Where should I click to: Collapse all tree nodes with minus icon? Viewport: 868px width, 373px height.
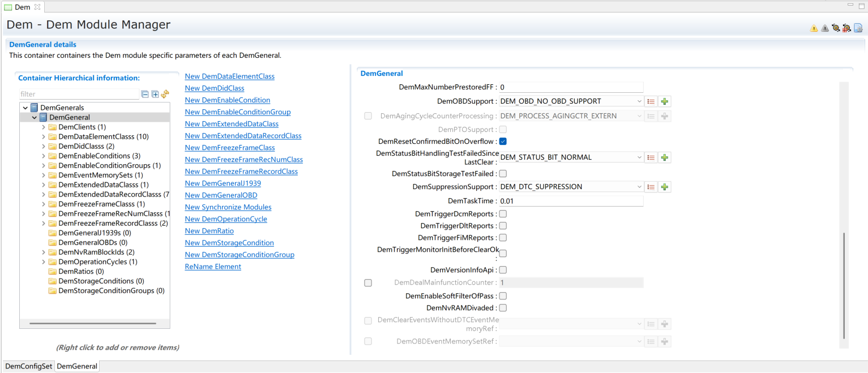(145, 95)
